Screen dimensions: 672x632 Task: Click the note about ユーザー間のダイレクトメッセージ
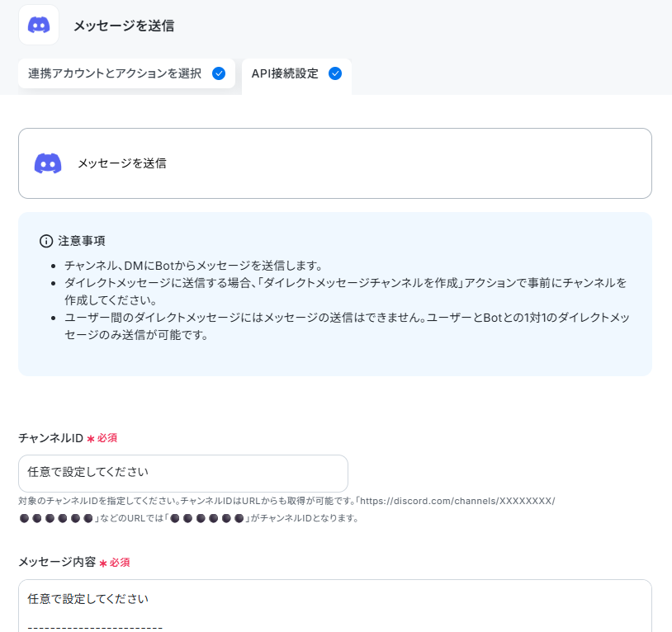pyautogui.click(x=347, y=326)
